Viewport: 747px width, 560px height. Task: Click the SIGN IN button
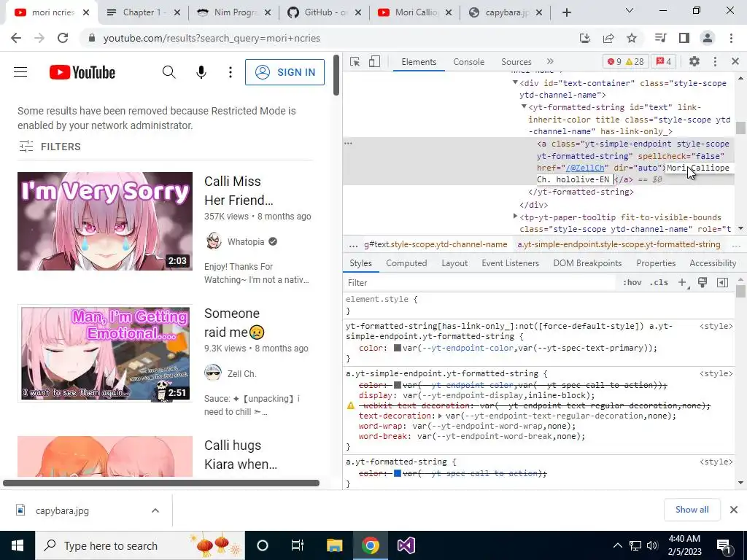click(x=285, y=72)
